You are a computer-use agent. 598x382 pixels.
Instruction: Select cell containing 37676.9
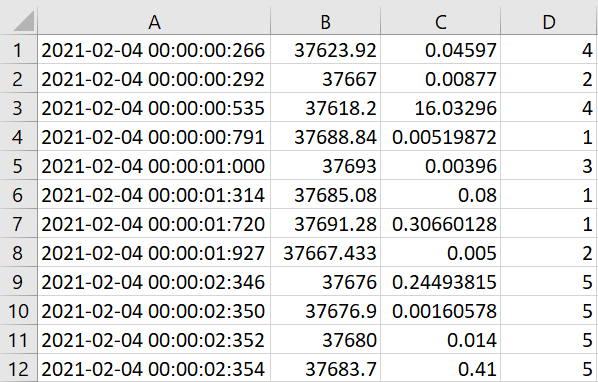tap(325, 310)
